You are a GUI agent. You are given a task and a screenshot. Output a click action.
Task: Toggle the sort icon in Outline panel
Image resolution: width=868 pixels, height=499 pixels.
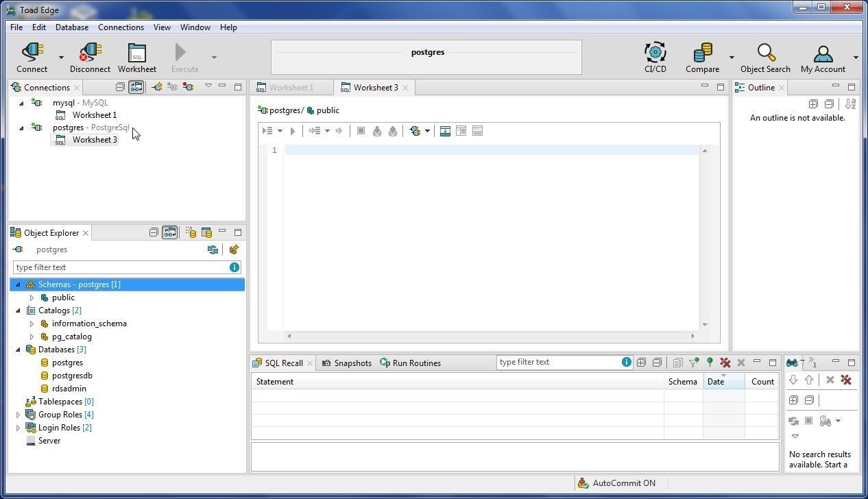click(x=850, y=104)
